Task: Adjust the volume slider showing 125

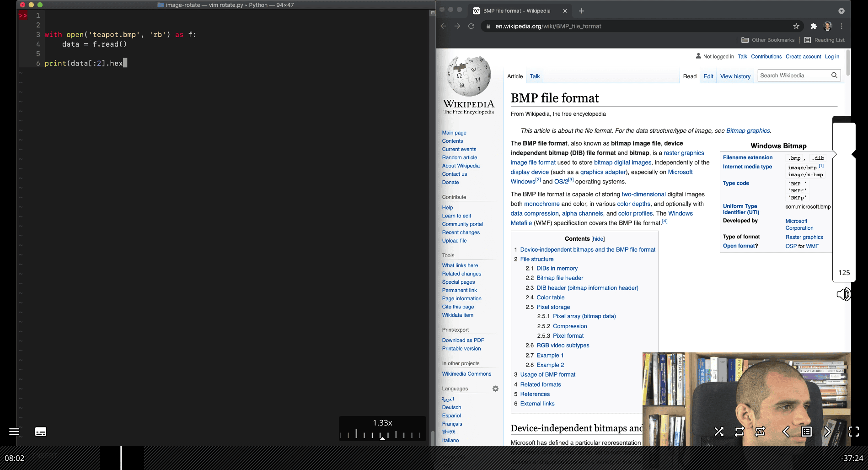Action: tap(844, 199)
